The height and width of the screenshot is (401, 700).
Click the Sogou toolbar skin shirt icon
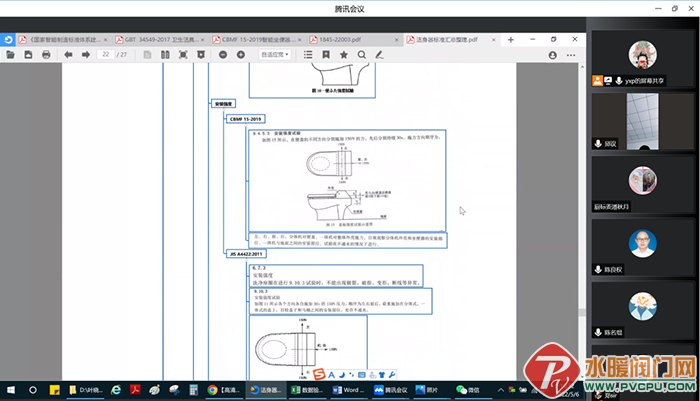382,375
